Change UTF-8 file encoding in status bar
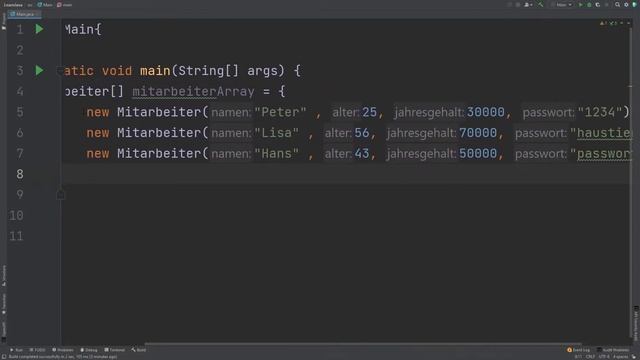Screen dimensions: 640x360 (x=604, y=357)
